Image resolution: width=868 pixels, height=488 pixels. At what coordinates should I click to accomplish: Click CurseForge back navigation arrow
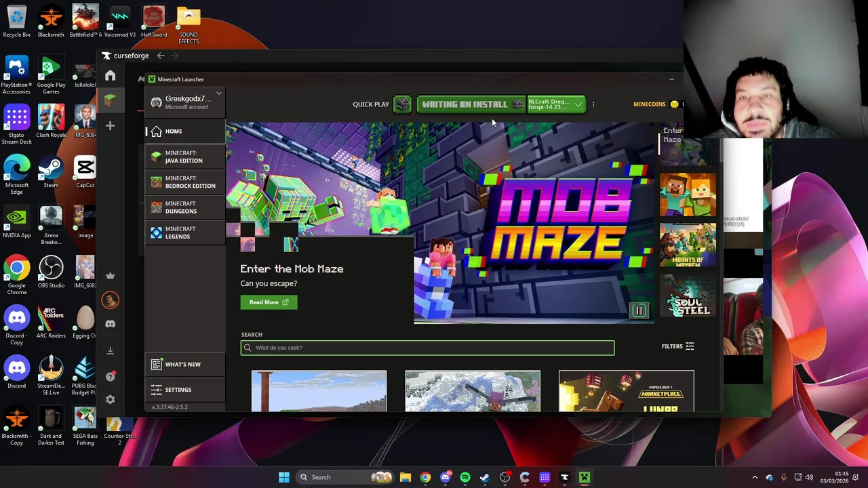[x=161, y=56]
